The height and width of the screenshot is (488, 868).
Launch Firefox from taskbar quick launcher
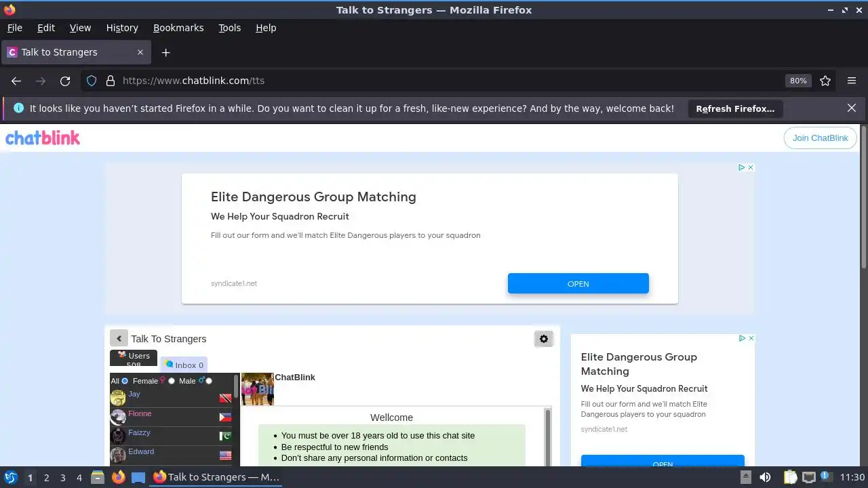click(x=118, y=477)
